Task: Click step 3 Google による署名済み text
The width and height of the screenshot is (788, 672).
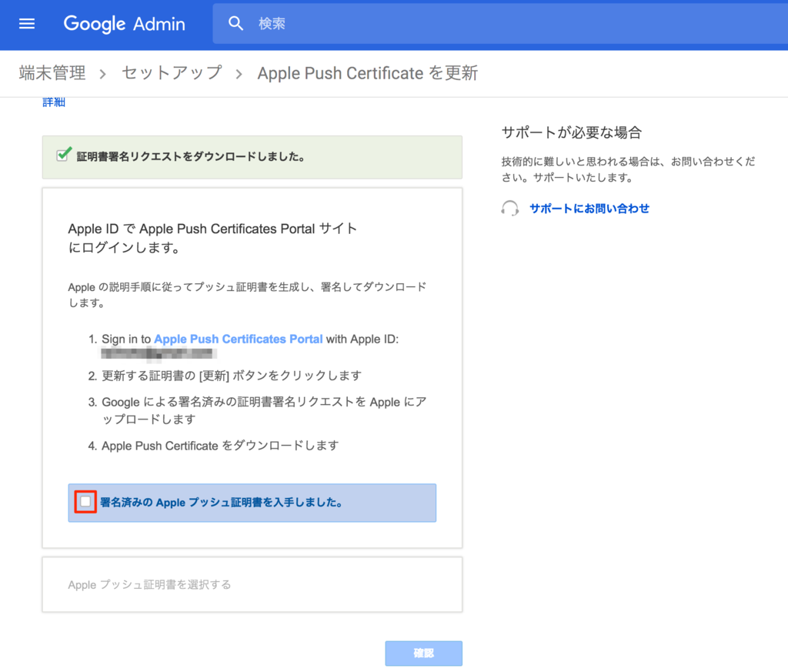Action: point(264,410)
